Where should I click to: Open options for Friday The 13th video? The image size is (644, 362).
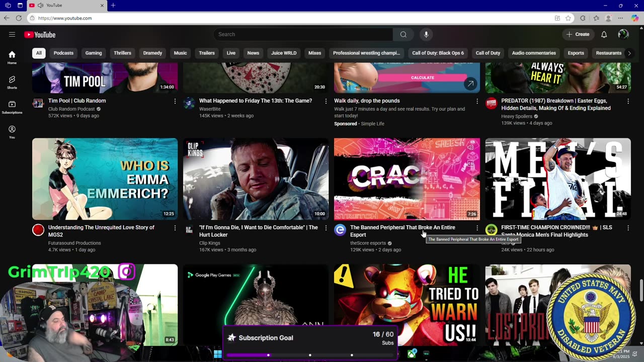[x=326, y=101]
